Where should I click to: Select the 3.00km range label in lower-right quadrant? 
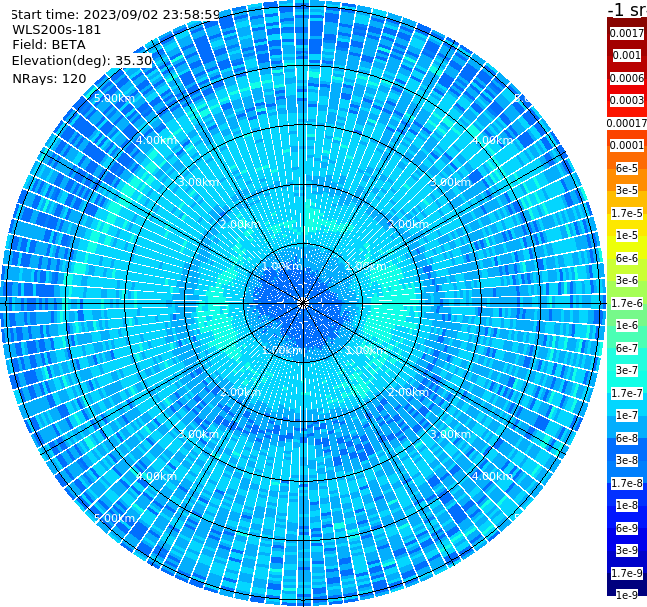(x=450, y=434)
